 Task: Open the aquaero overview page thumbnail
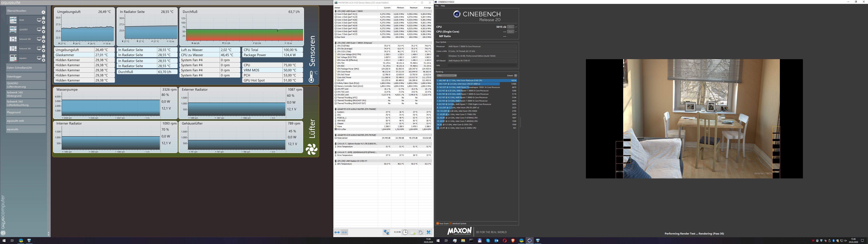pos(13,58)
